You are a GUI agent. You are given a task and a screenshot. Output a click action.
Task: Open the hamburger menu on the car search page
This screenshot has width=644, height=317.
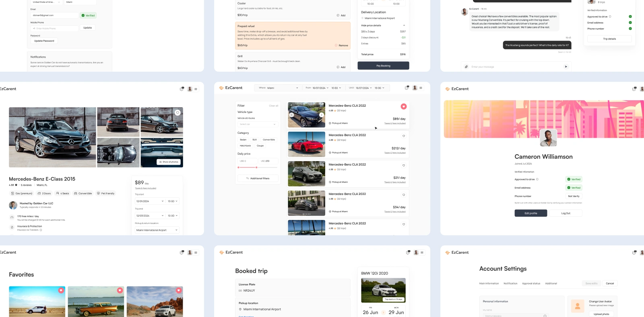[421, 88]
